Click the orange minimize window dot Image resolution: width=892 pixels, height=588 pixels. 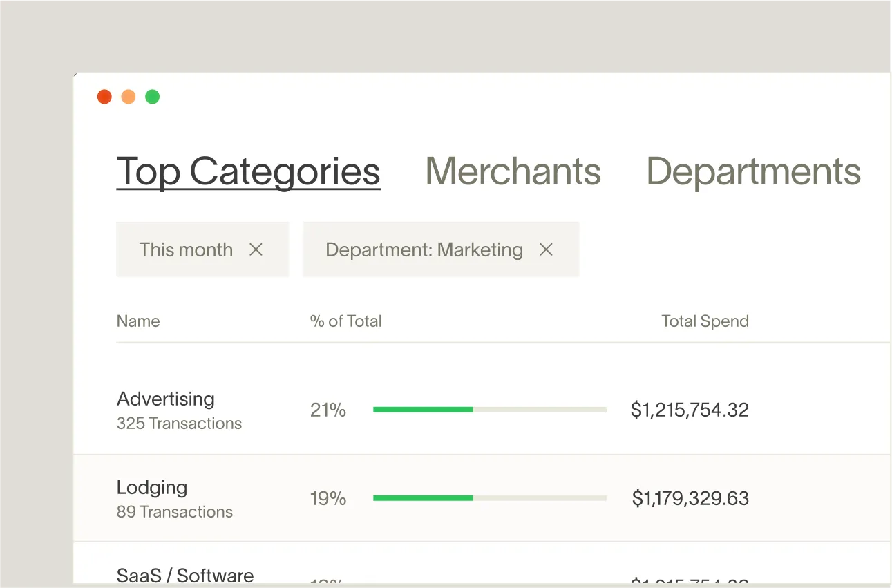[x=129, y=97]
